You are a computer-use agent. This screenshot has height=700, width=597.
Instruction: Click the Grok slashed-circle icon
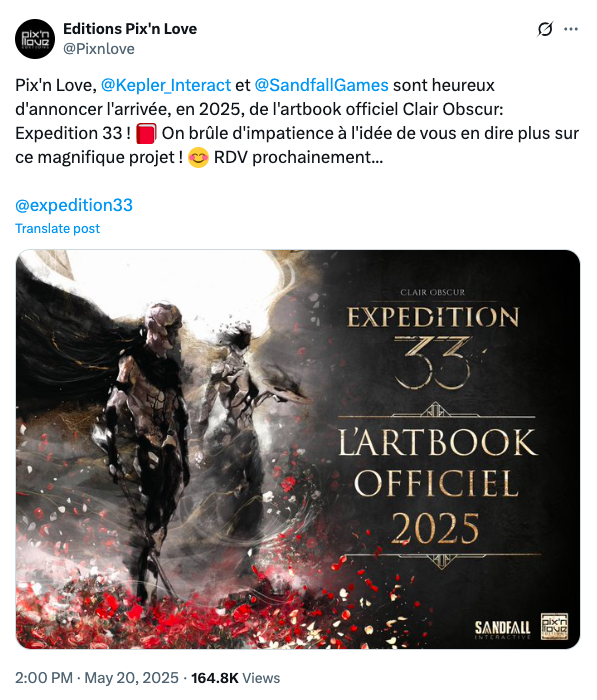pos(545,29)
